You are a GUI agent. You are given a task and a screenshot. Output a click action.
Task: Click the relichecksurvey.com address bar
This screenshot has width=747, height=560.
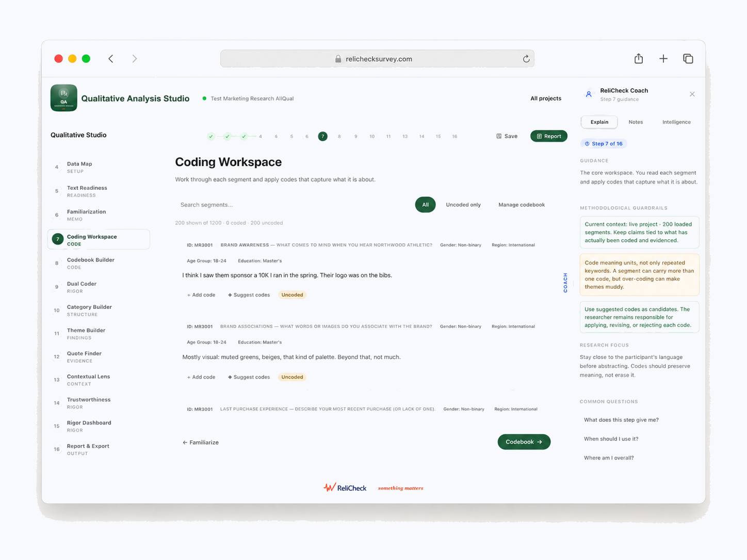[x=377, y=59]
